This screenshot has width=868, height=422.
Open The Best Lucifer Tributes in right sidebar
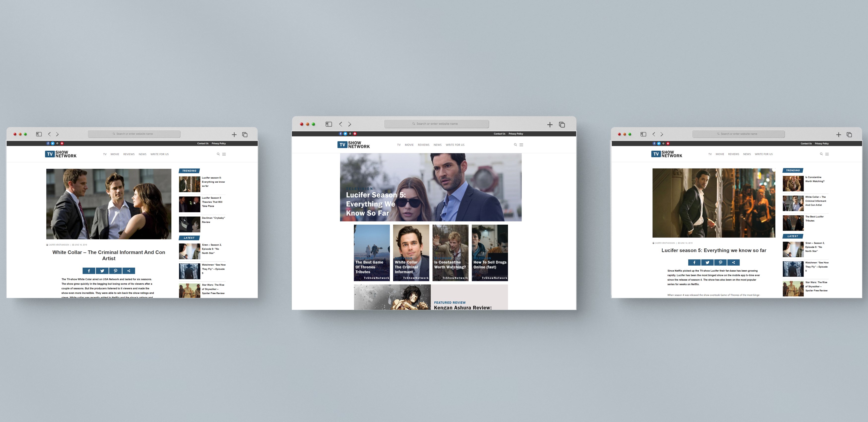coord(814,219)
